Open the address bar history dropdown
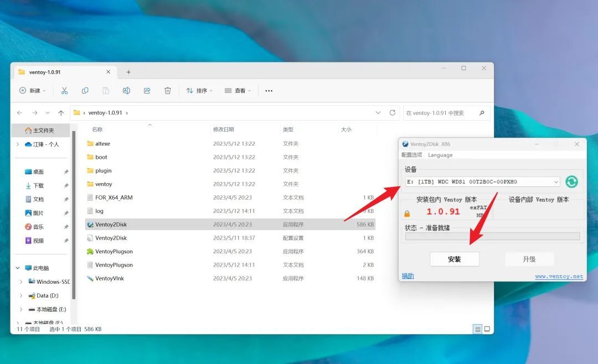The height and width of the screenshot is (364, 598). coord(378,113)
